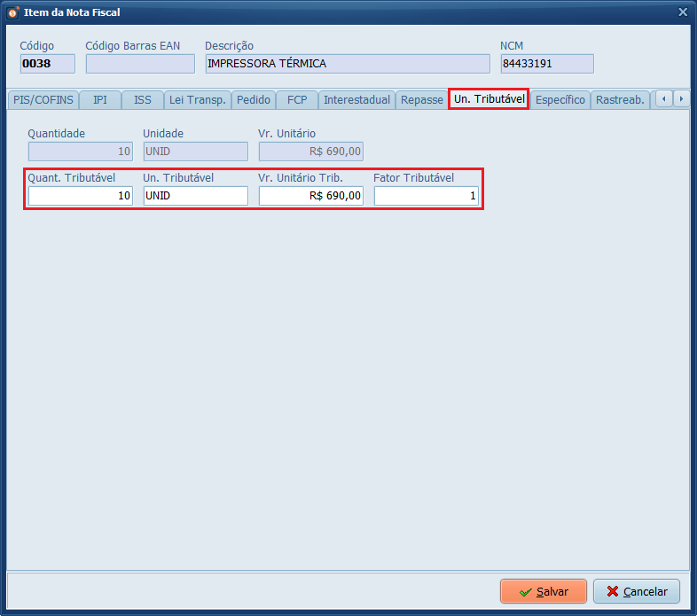This screenshot has height=616, width=697.
Task: Click the app icon in title bar
Action: [12, 12]
